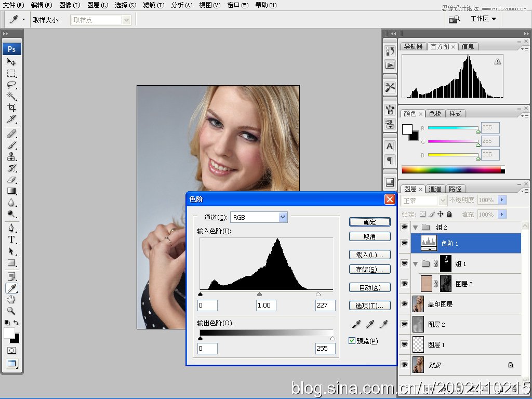Viewport: 532px width, 399px height.
Task: Open the tool preset picker arrow
Action: [x=23, y=20]
